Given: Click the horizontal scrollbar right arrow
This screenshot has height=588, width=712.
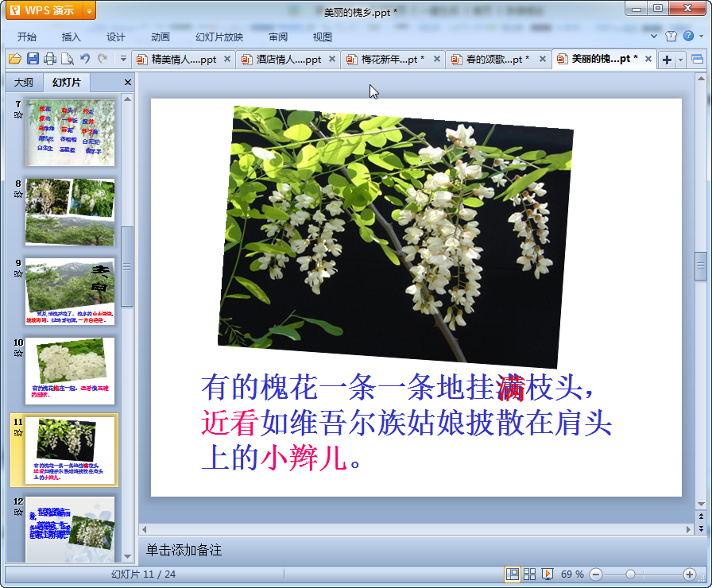Looking at the screenshot, I should click(688, 529).
